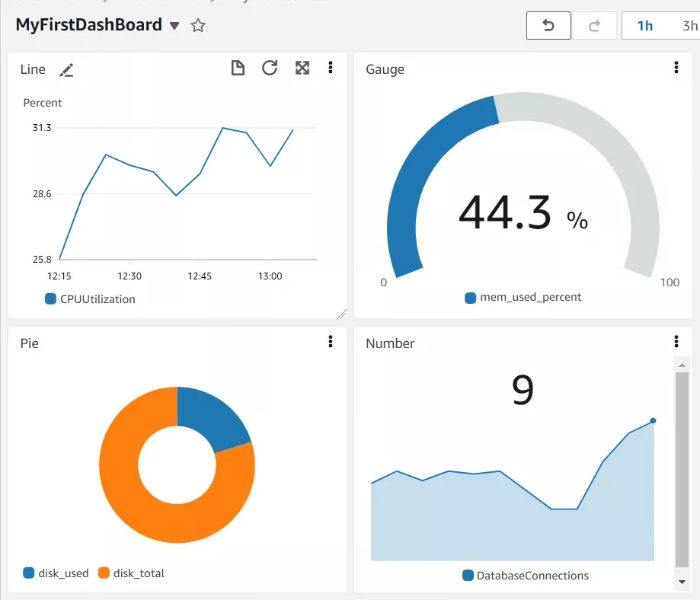Mark MyFirstDashBoard as favorite with star

coord(198,26)
